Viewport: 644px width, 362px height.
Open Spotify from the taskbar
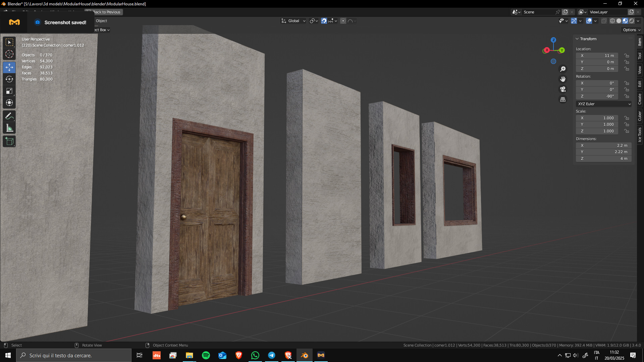pos(206,355)
